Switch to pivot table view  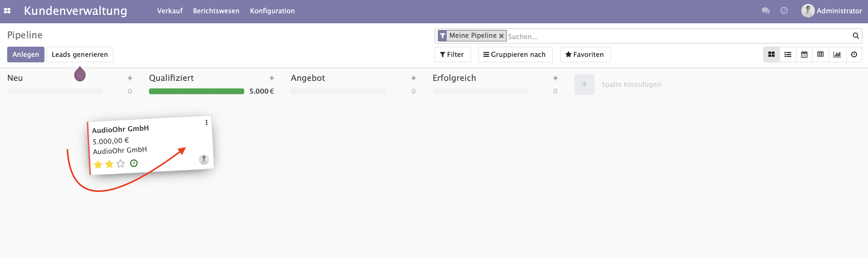[821, 54]
